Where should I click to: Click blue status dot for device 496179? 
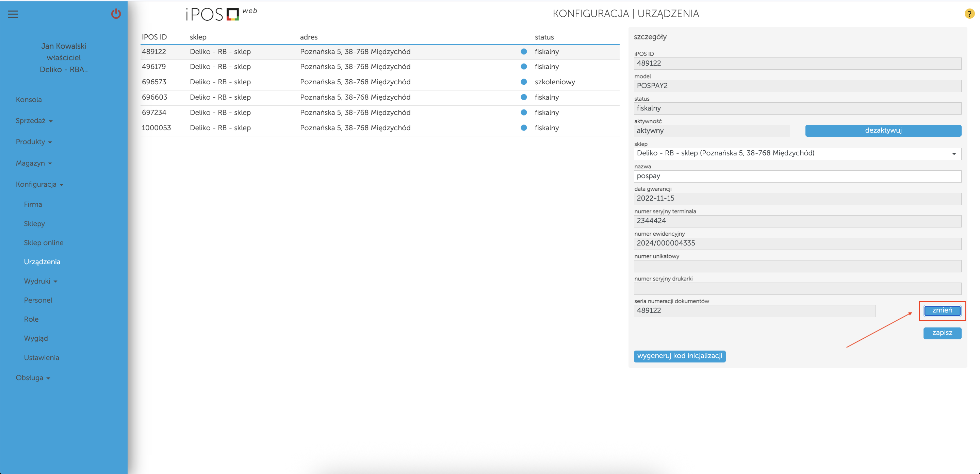[524, 67]
